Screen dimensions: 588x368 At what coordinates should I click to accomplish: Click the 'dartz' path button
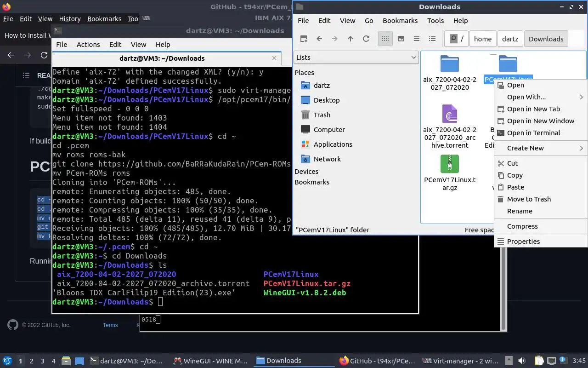click(510, 39)
